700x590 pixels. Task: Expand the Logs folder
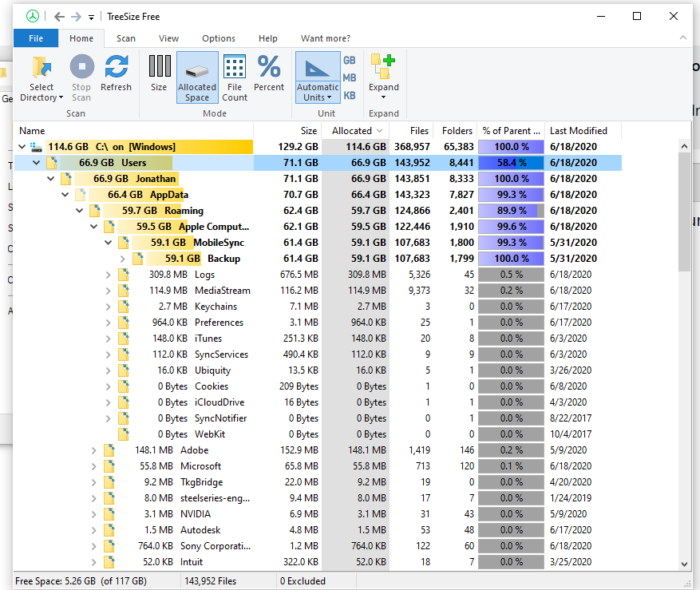pos(108,275)
